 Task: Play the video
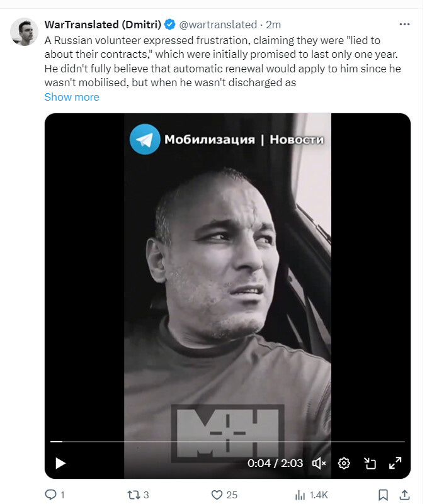[60, 463]
